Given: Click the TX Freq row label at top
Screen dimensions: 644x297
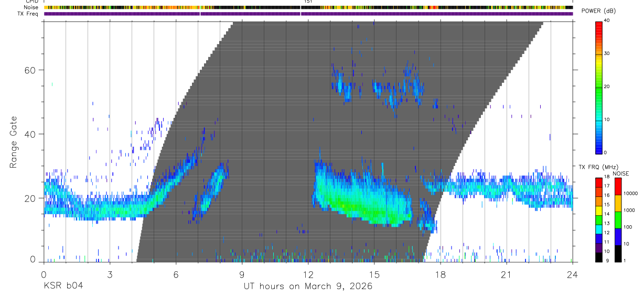Looking at the screenshot, I should pos(28,14).
